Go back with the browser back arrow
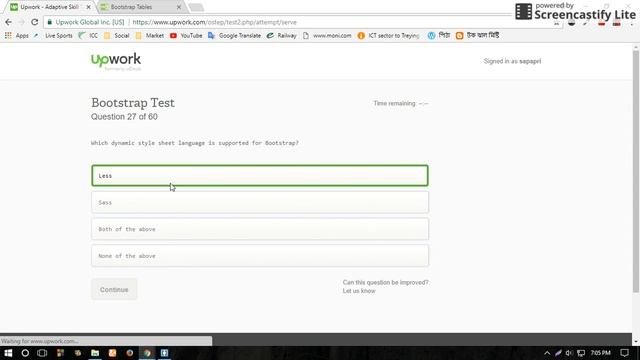Screen dimensions: 640x360 (x=9, y=22)
